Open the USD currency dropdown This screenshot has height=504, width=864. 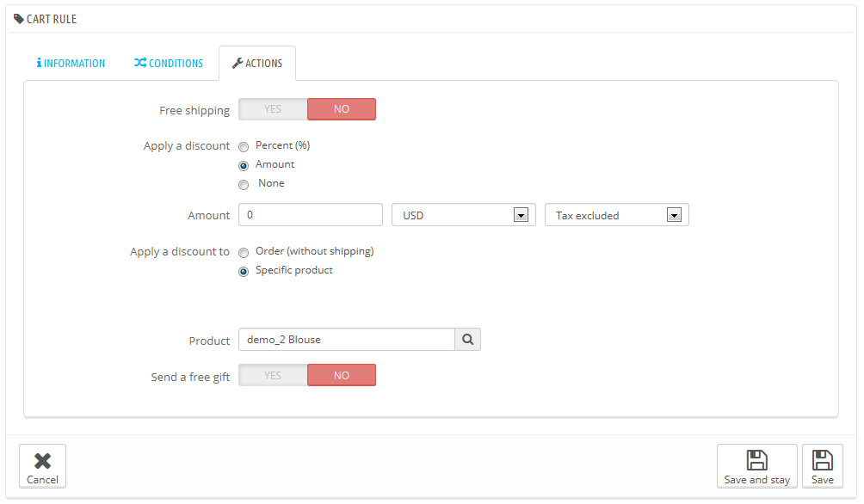point(463,215)
